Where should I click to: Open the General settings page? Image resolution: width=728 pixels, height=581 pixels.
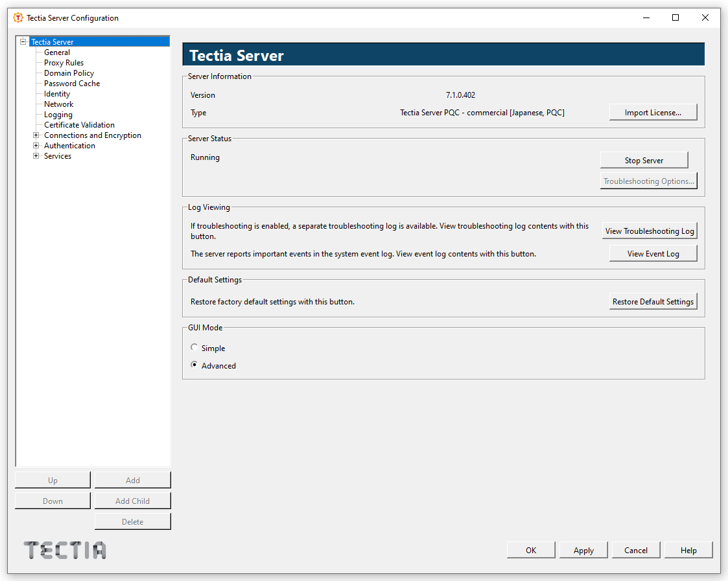(57, 52)
